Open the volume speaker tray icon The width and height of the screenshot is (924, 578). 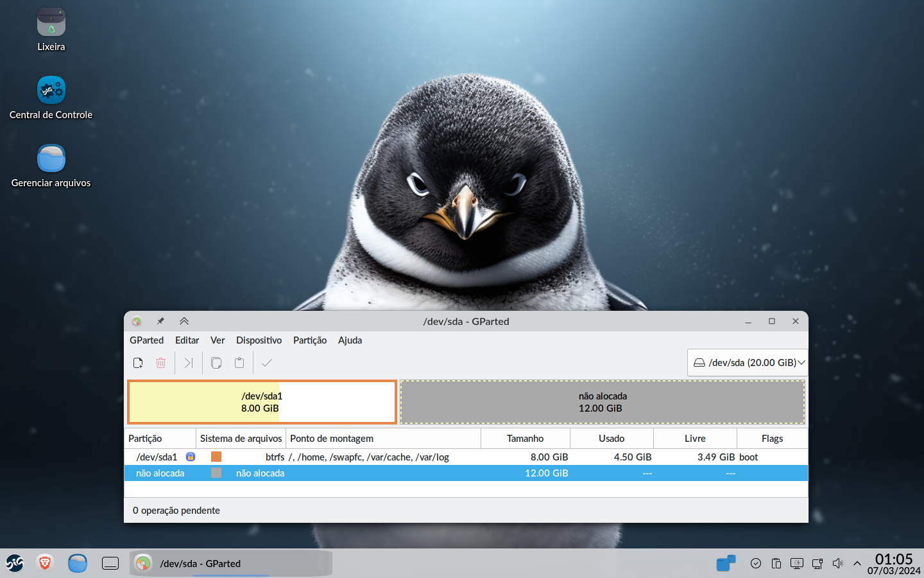click(x=837, y=563)
